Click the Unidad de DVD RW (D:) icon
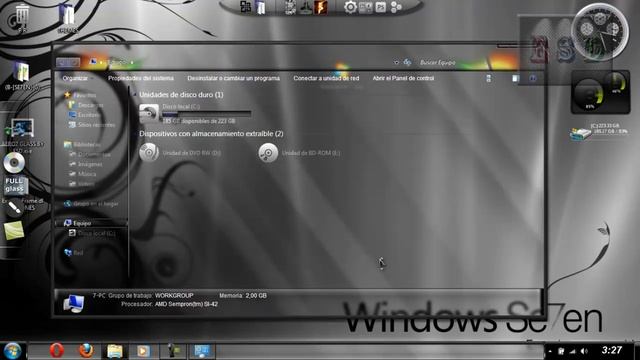 149,153
